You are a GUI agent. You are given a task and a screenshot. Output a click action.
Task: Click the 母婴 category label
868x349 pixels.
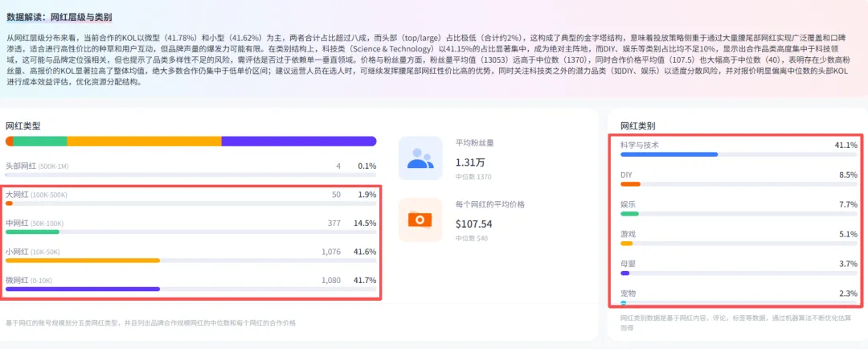628,264
